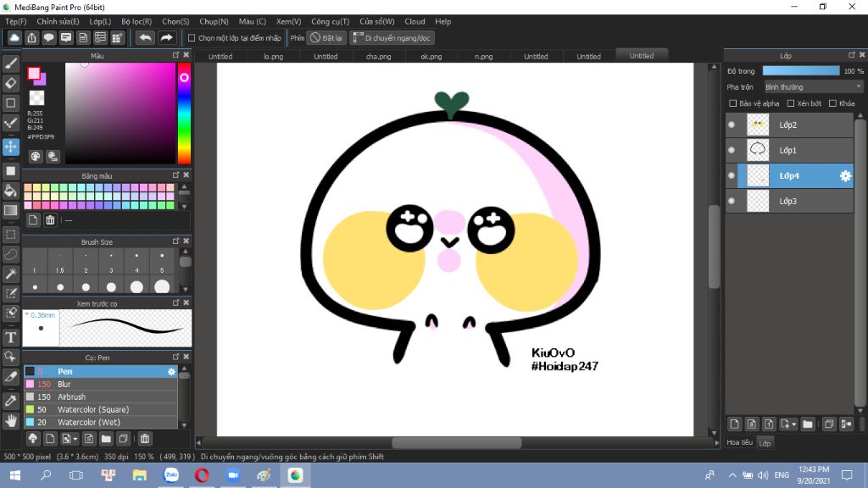Add a layer folder in Lớp panel
Image resolution: width=868 pixels, height=488 pixels.
[x=808, y=424]
